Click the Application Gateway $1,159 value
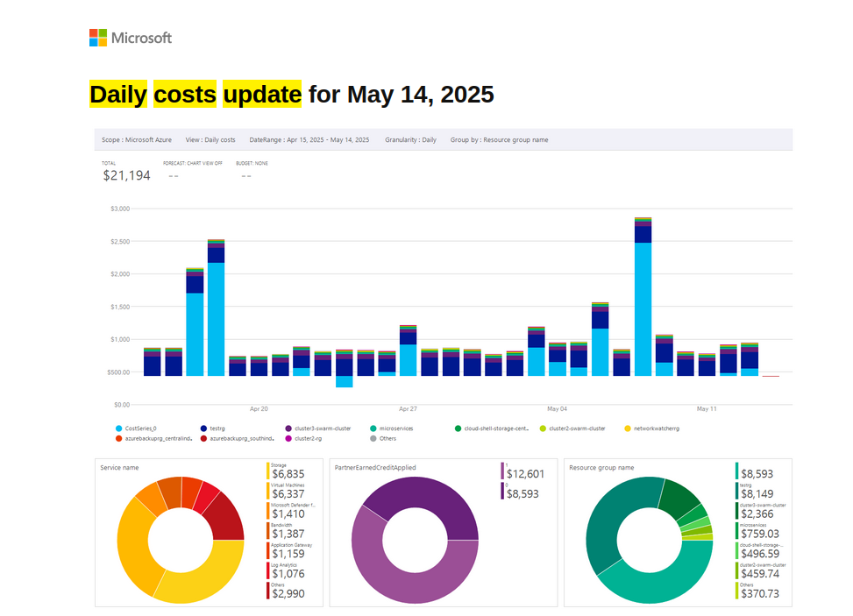 tap(288, 554)
